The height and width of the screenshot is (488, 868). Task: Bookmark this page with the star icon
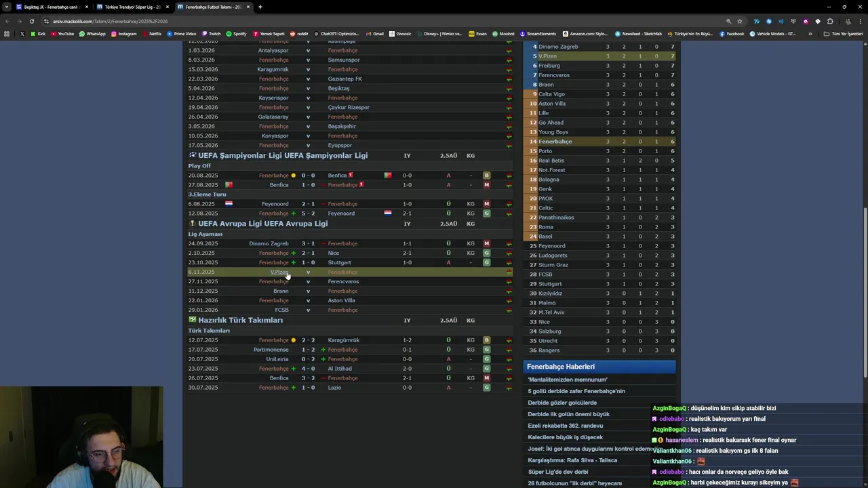[740, 21]
